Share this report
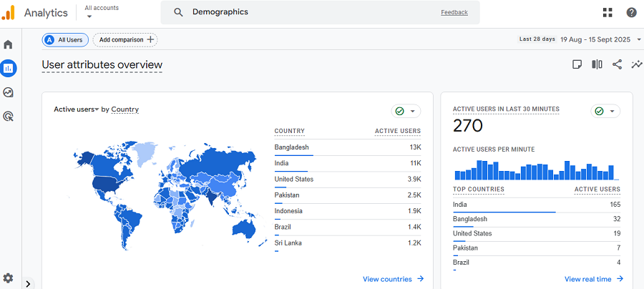The height and width of the screenshot is (289, 644). tap(617, 65)
